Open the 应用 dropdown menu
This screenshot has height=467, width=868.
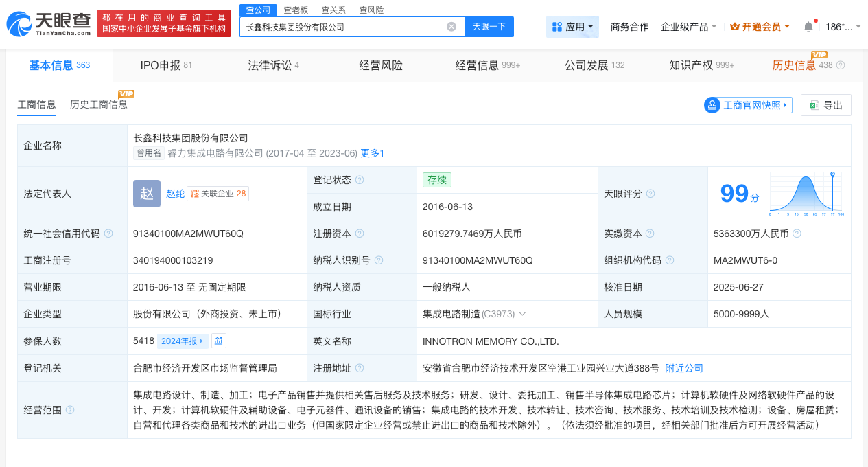(572, 27)
